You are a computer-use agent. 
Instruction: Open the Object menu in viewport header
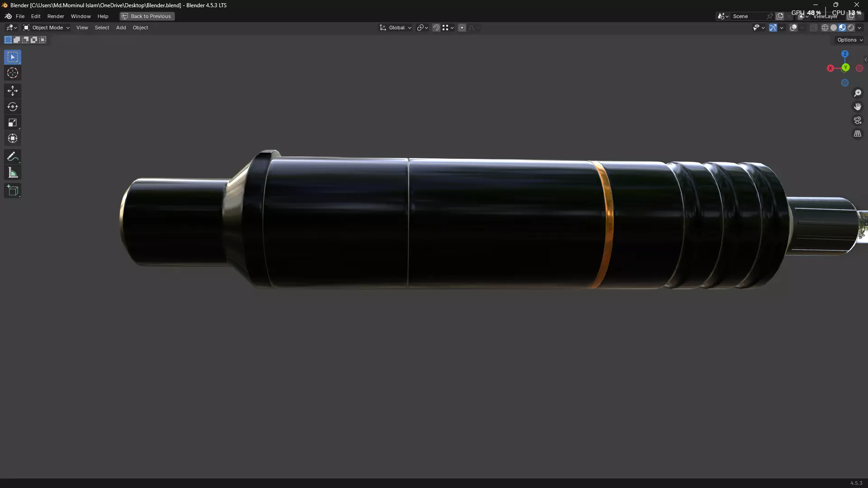[140, 28]
